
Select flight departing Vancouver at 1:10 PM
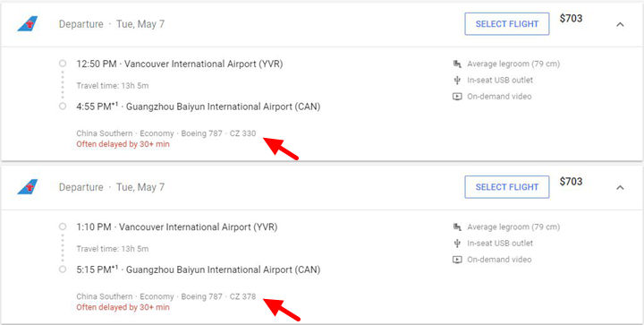[x=507, y=187]
